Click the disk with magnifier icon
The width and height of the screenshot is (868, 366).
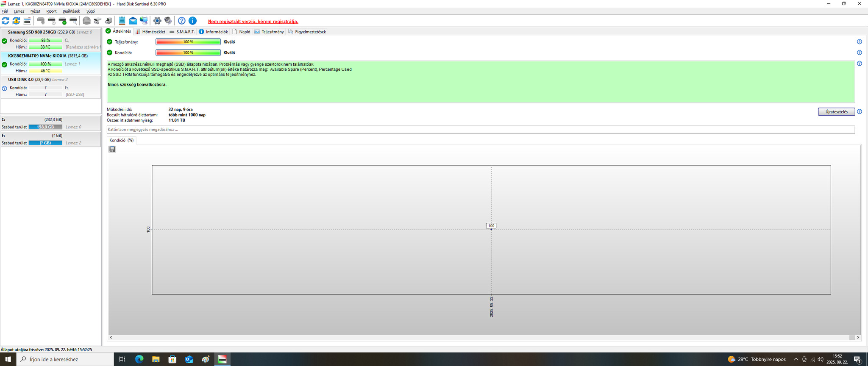tap(73, 21)
